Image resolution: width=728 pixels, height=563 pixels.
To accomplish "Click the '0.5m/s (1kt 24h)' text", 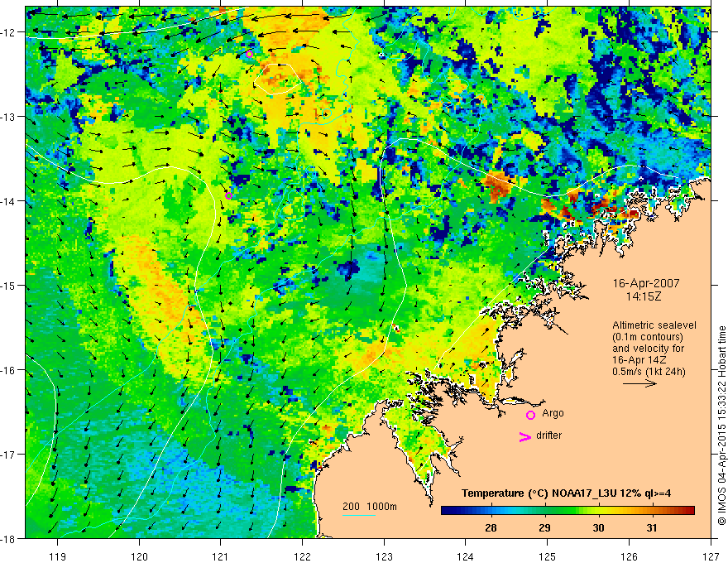I will point(649,372).
